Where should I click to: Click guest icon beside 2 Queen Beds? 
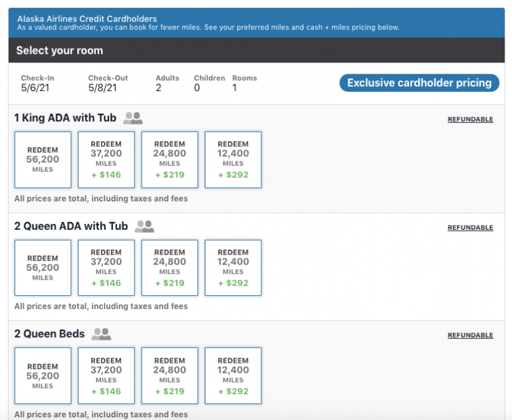click(101, 334)
